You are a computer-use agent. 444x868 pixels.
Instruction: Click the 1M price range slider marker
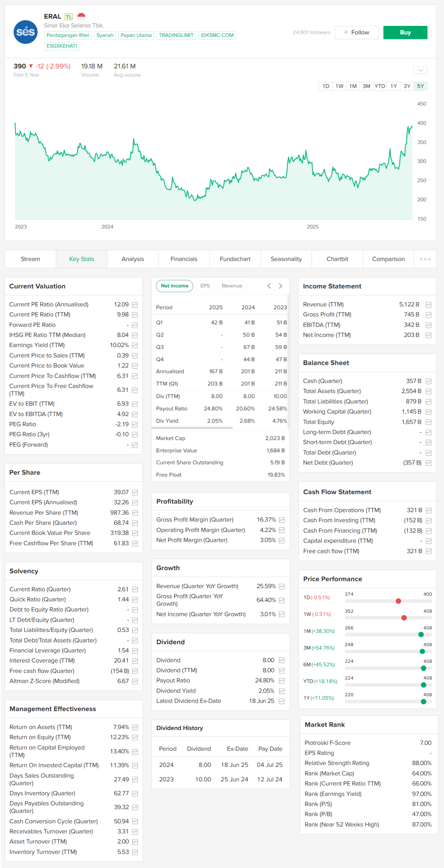(421, 634)
